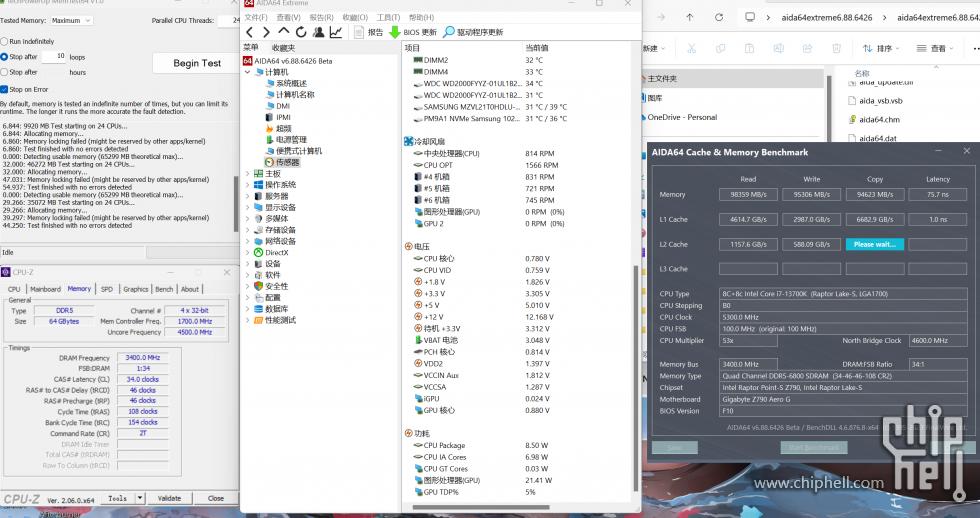Expand the 存储设备 tree node
980x518 pixels.
(248, 229)
